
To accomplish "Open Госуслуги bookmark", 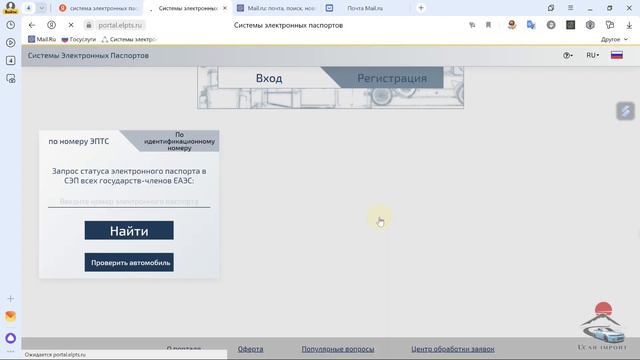I will click(x=78, y=39).
